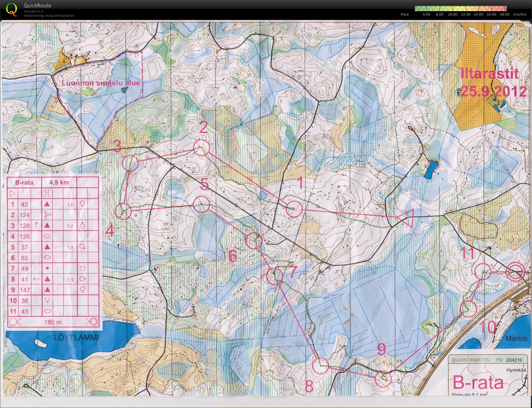
Task: Click the V symbol in row 10
Action: [47, 301]
